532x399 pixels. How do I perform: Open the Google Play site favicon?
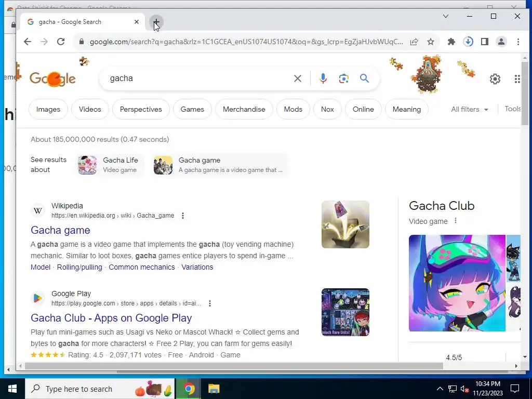38,298
